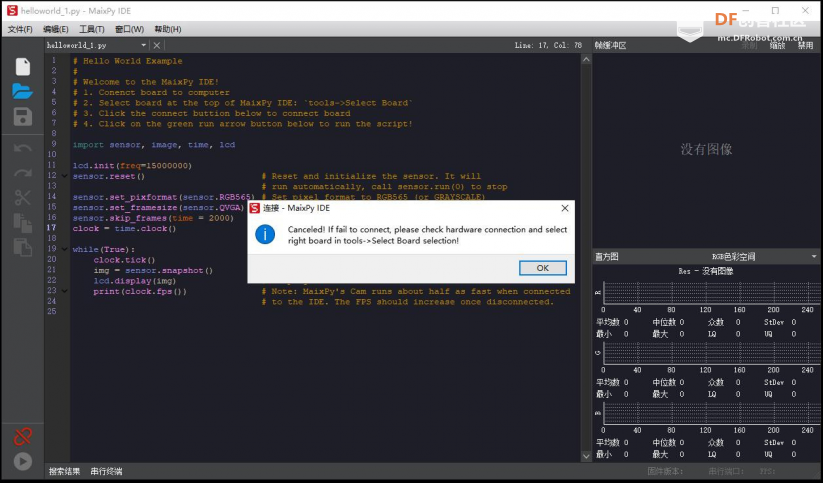Close the 连接 - MaixPy IDE dialog
823x483 pixels.
[565, 208]
